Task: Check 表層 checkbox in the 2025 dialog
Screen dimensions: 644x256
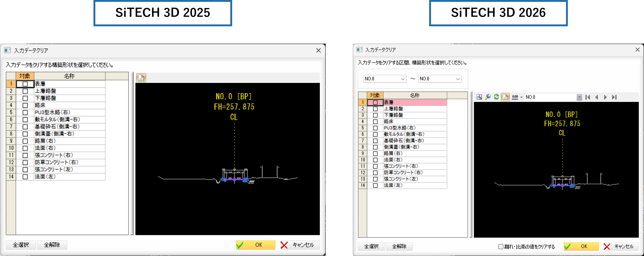Action: [25, 84]
